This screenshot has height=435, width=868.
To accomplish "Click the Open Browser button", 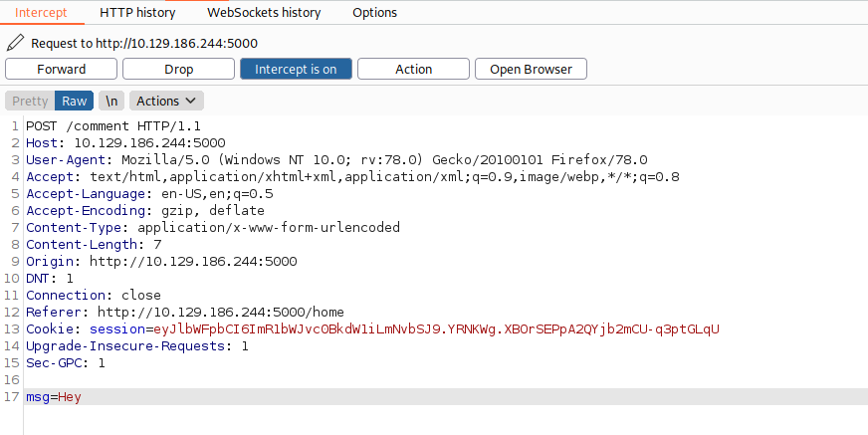I will [531, 69].
